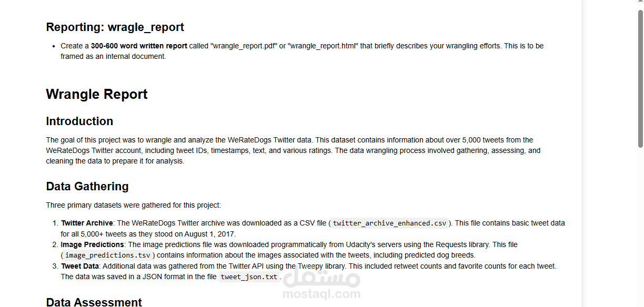This screenshot has height=307, width=644.
Task: Click the 'Three primary datasets were gathered' sentence
Action: coord(133,205)
